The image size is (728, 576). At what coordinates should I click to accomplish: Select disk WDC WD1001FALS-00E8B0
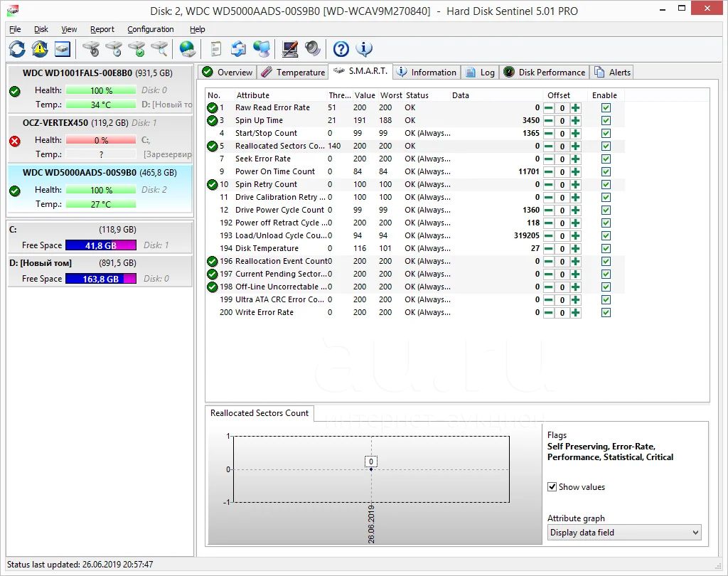tap(100, 89)
